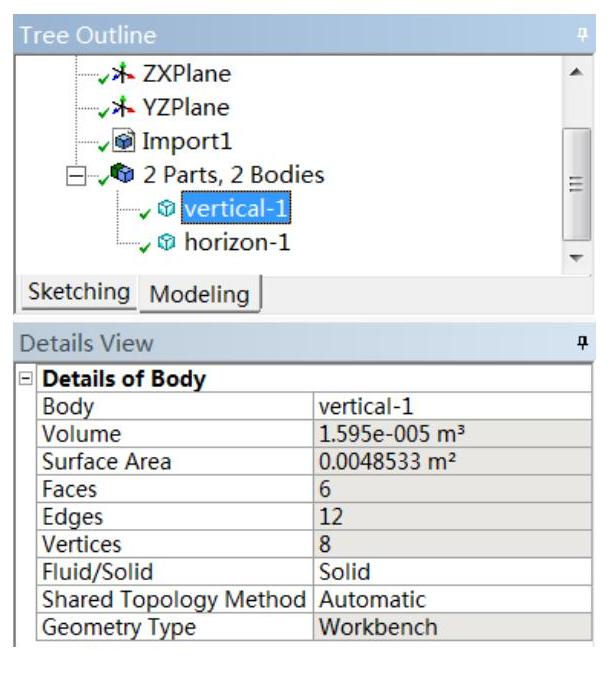Image resolution: width=614 pixels, height=684 pixels.
Task: Click the vertical-1 body icon
Action: click(168, 209)
